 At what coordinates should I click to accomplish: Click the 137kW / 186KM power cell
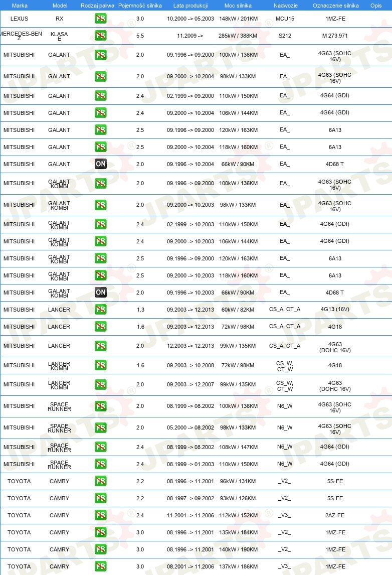point(238,566)
